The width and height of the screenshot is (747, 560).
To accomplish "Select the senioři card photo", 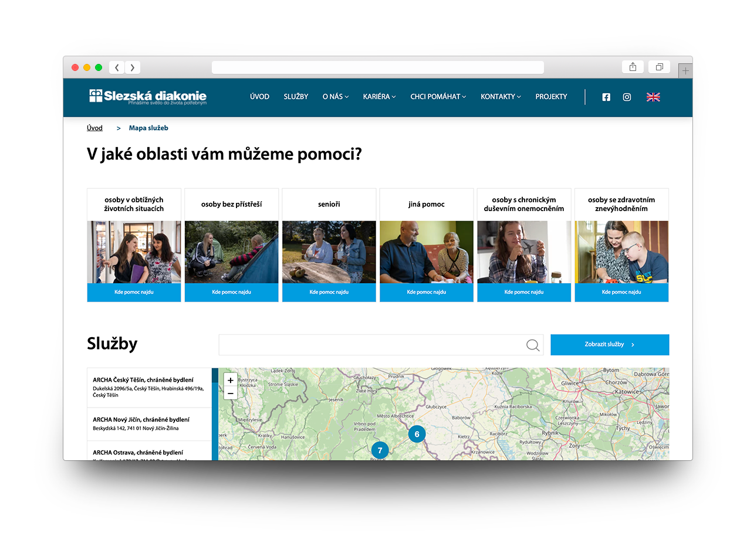I will tap(329, 252).
